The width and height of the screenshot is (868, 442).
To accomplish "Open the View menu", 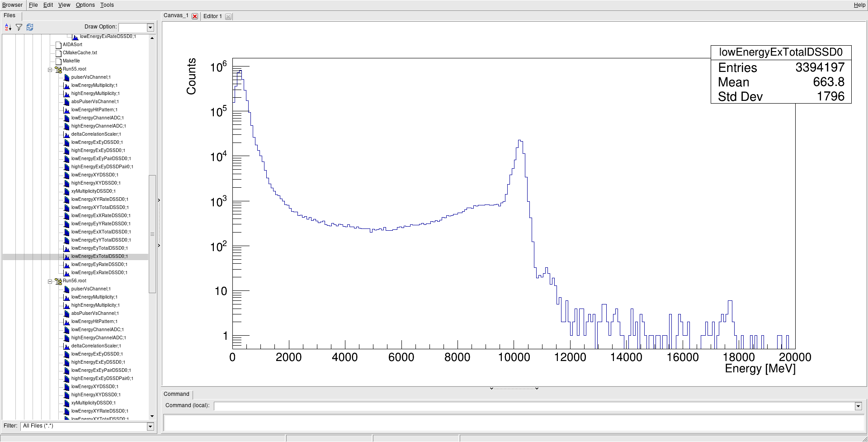I will point(64,5).
